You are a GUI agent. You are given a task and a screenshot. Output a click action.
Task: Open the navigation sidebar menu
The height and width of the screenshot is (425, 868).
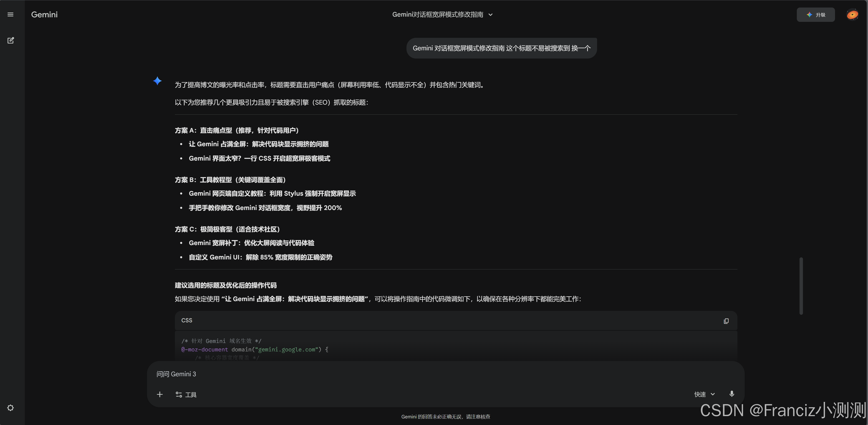10,14
